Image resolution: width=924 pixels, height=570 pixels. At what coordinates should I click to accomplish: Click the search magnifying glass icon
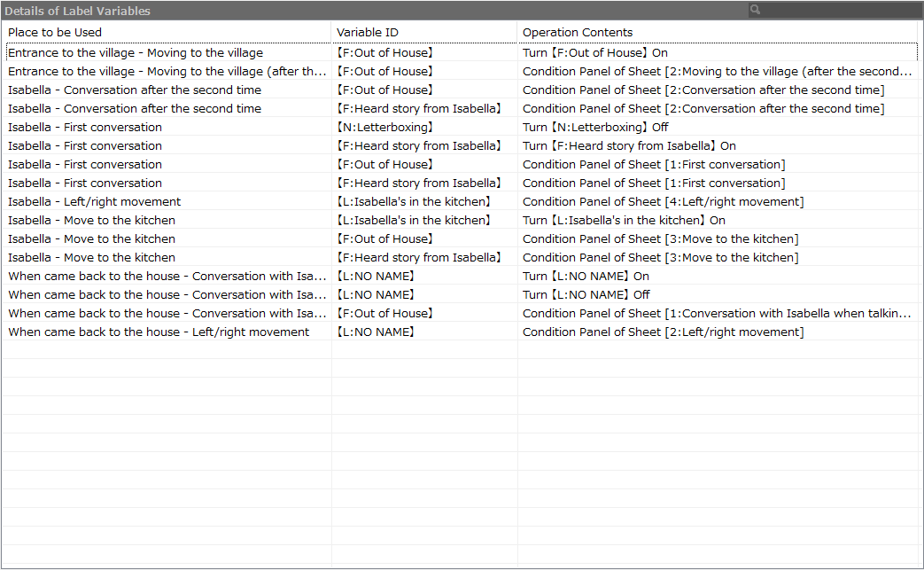coord(754,10)
